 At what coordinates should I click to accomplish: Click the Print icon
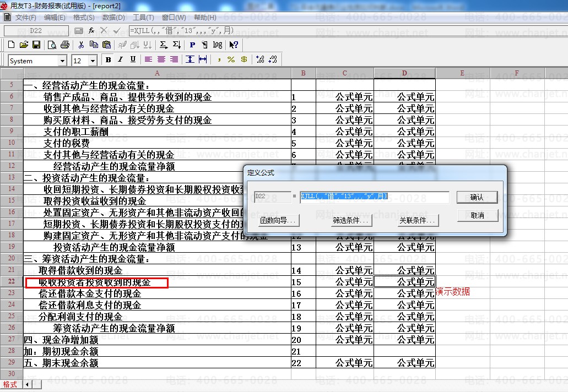[65, 45]
